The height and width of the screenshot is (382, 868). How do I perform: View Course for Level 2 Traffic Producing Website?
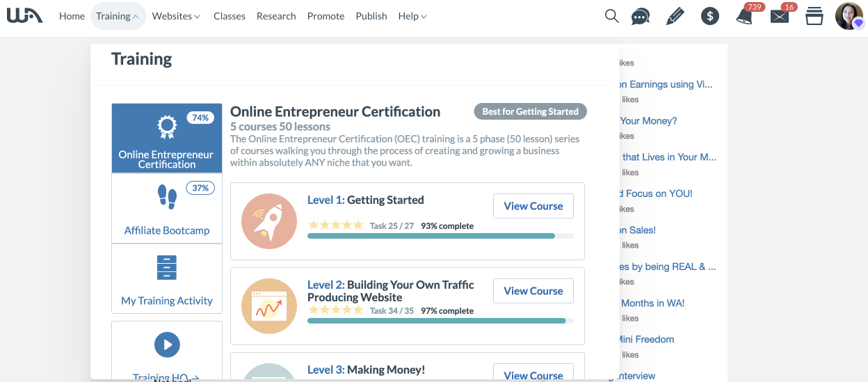[533, 291]
